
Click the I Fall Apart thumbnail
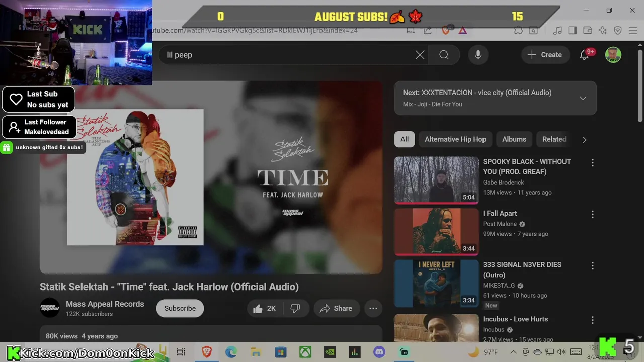click(437, 232)
